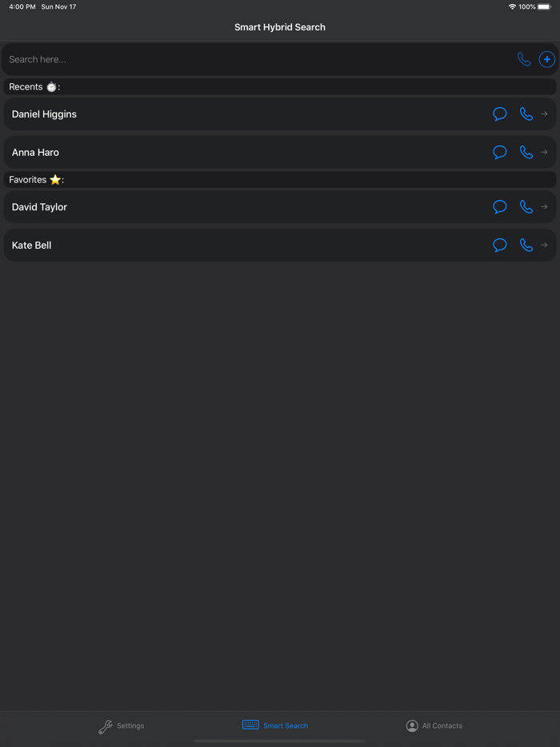The image size is (560, 747).
Task: Open a message to David Taylor
Action: coord(500,206)
